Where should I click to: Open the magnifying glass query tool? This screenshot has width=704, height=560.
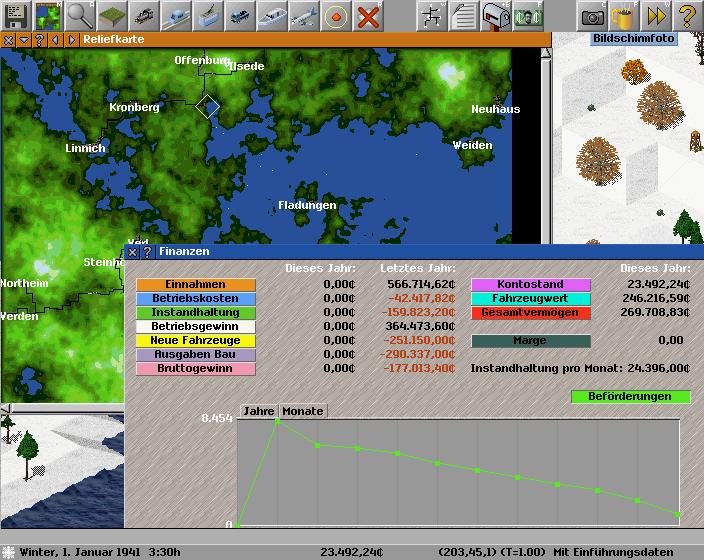(x=79, y=16)
